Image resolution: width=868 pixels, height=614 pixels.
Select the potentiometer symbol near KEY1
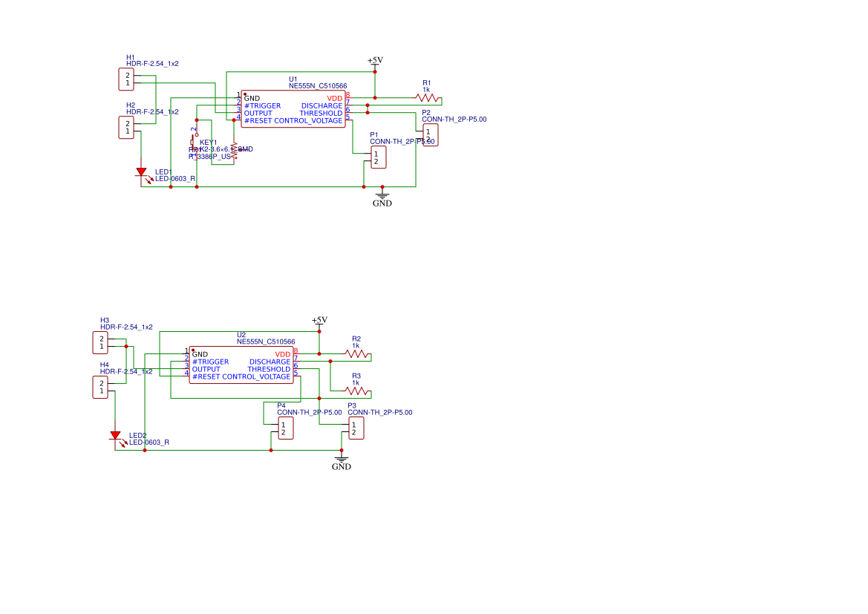pos(235,149)
